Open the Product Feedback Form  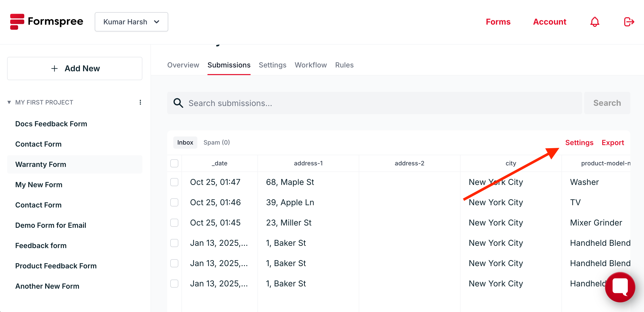56,266
